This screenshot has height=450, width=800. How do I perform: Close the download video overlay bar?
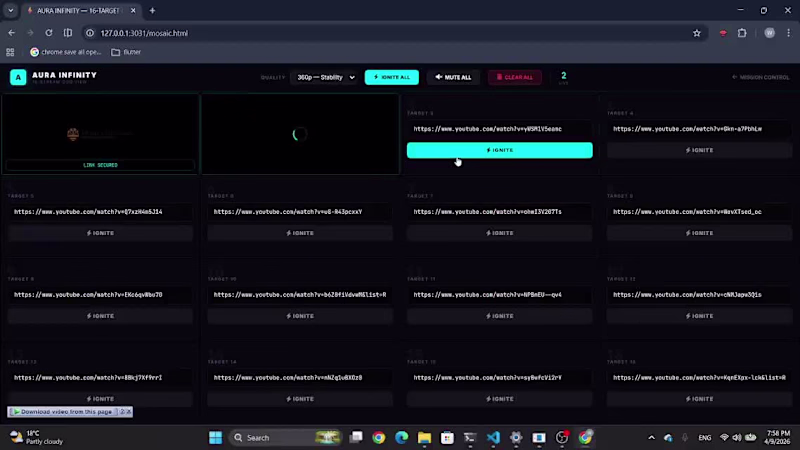[x=129, y=412]
